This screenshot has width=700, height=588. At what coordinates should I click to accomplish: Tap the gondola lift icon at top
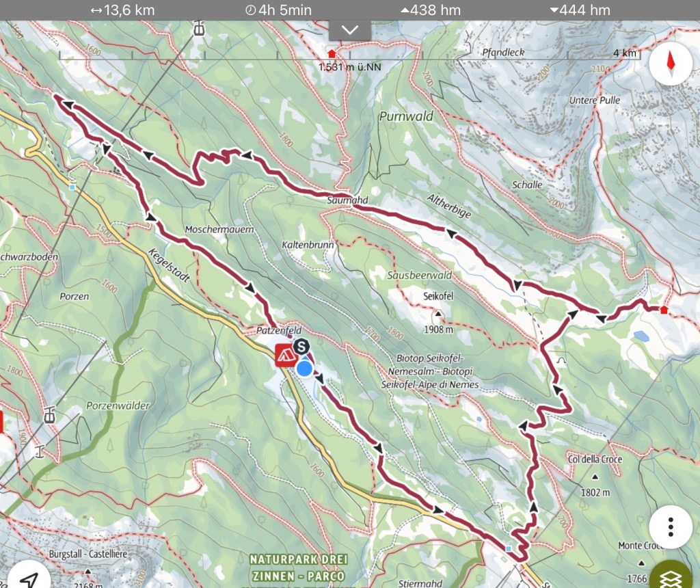click(199, 29)
